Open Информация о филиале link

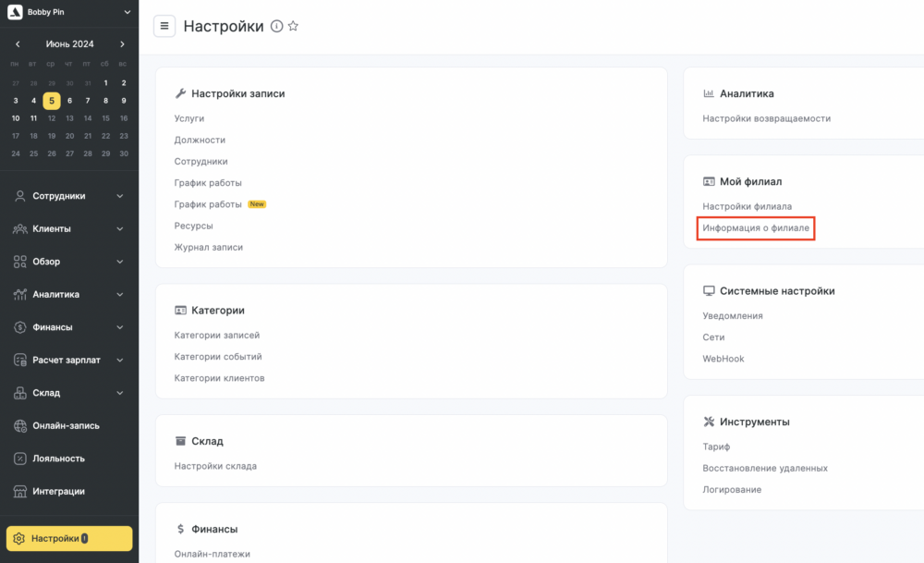click(756, 228)
